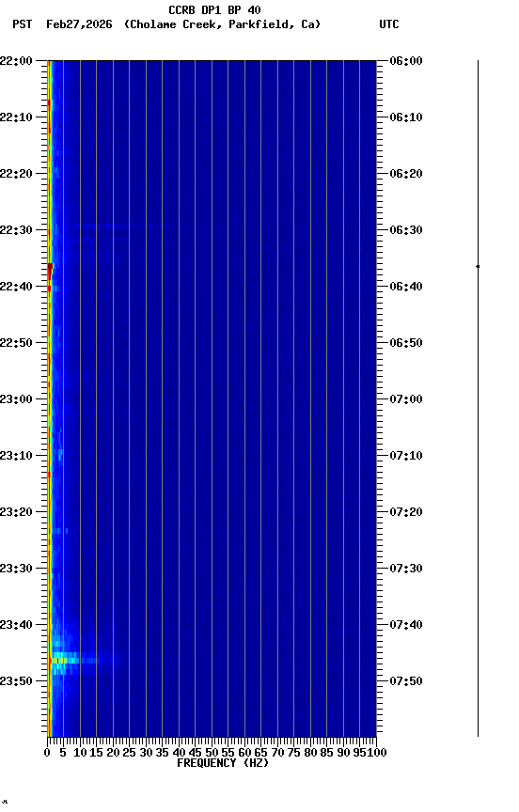Click the 22:40 PST time label
This screenshot has height=812, width=519.
[16, 287]
